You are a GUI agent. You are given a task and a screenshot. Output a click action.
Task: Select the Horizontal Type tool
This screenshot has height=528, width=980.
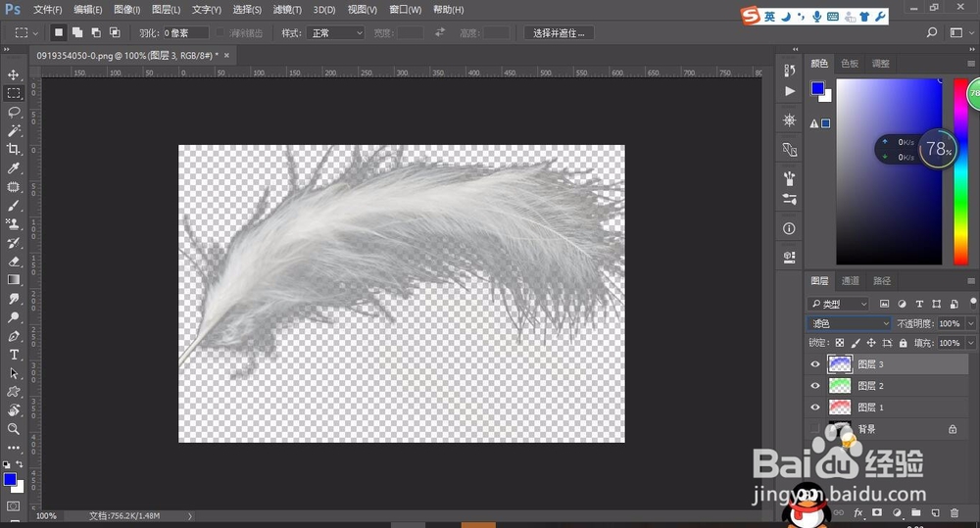tap(13, 355)
